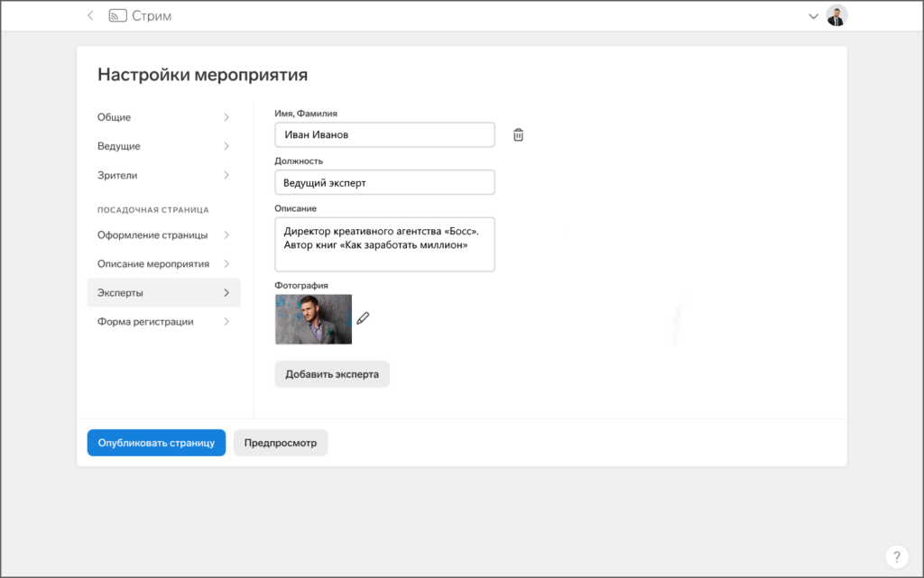Image resolution: width=924 pixels, height=578 pixels.
Task: Click Опубликовать страницу button
Action: click(156, 443)
